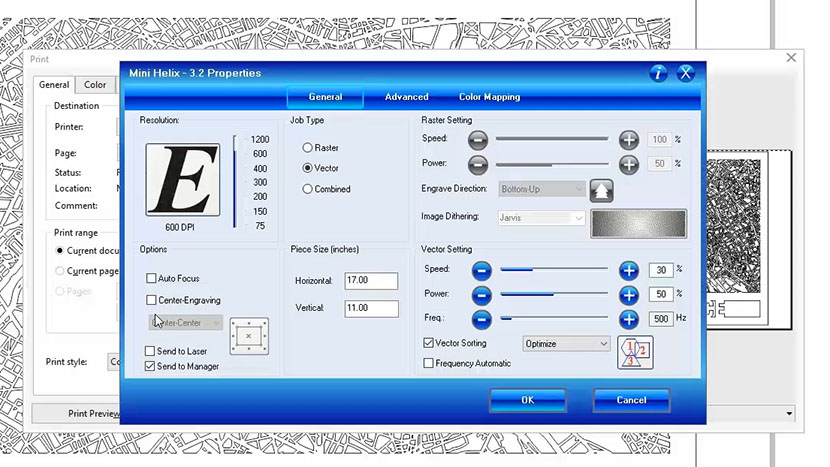830x467 pixels.
Task: Switch to the Color Mapping tab
Action: click(x=489, y=97)
